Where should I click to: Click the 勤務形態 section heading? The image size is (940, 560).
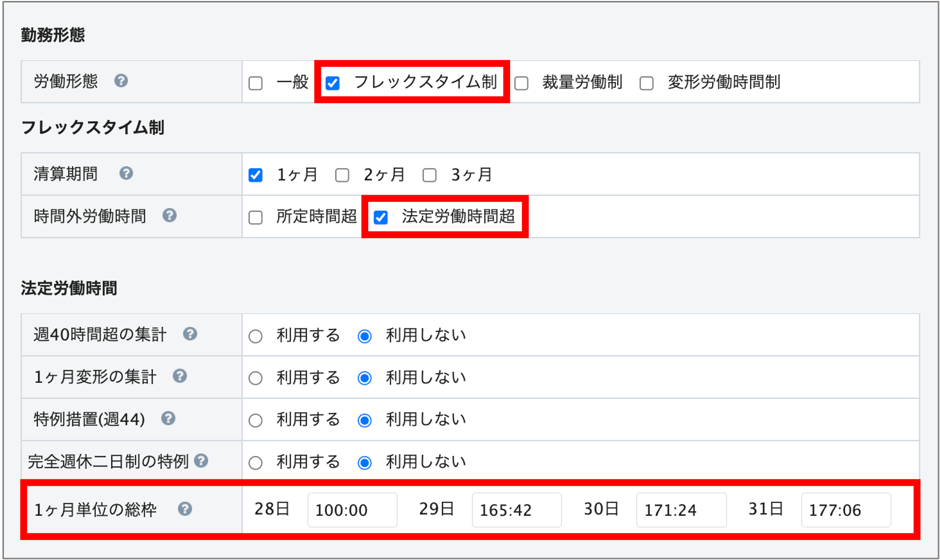pyautogui.click(x=53, y=35)
